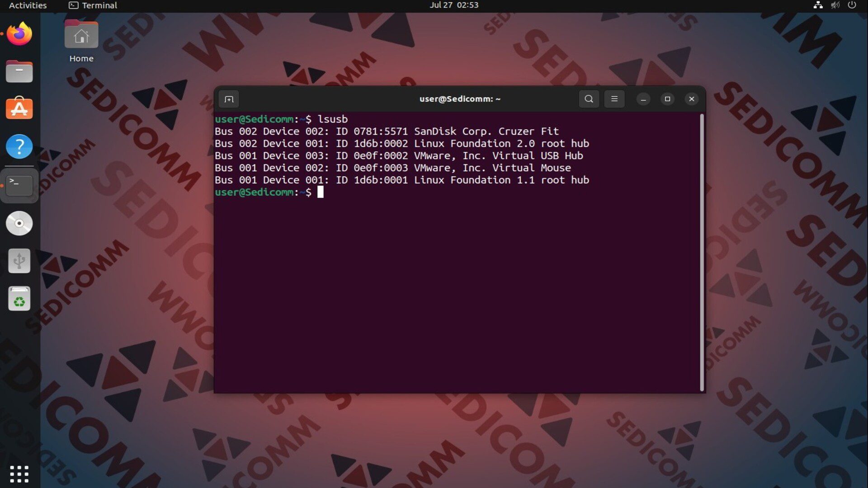The image size is (868, 488).
Task: Open the Terminal app menu in top bar
Action: pyautogui.click(x=93, y=5)
